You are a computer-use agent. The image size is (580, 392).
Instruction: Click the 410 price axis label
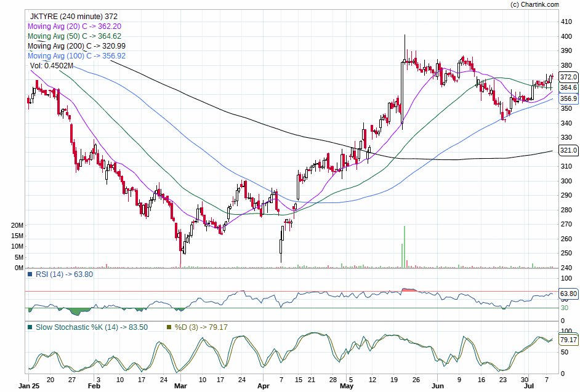[x=566, y=22]
